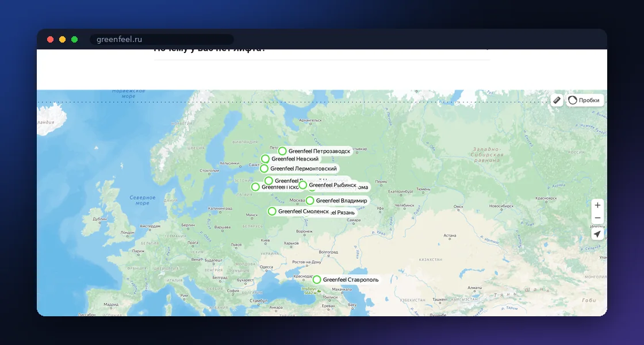Image resolution: width=644 pixels, height=345 pixels.
Task: Choose the Greenfeel Ставрополь map marker
Action: point(317,279)
